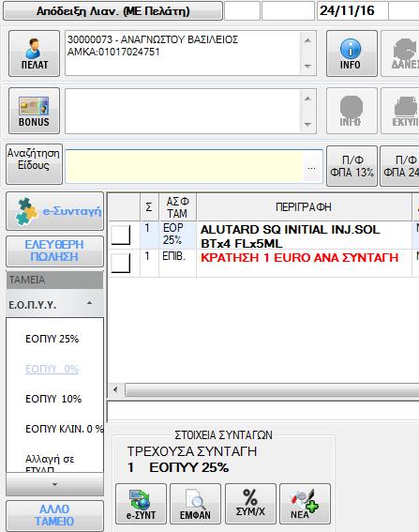Click the e-ΣΥΝΤ globe button
This screenshot has width=419, height=532.
coord(141,504)
